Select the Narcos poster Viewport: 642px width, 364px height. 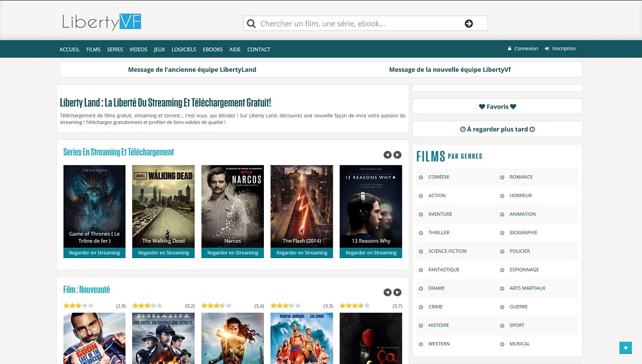point(232,206)
